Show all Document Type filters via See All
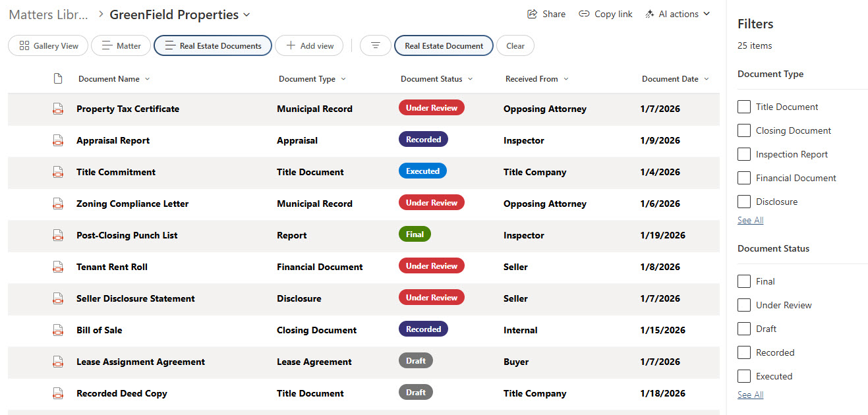 point(750,220)
